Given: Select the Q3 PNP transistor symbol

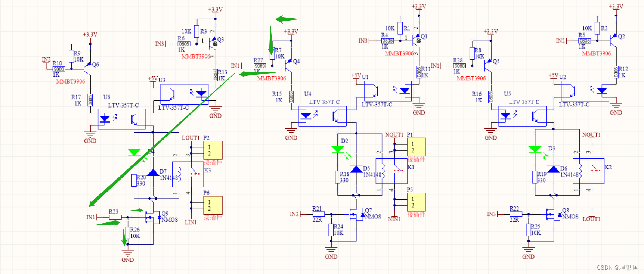Looking at the screenshot, I should 212,43.
